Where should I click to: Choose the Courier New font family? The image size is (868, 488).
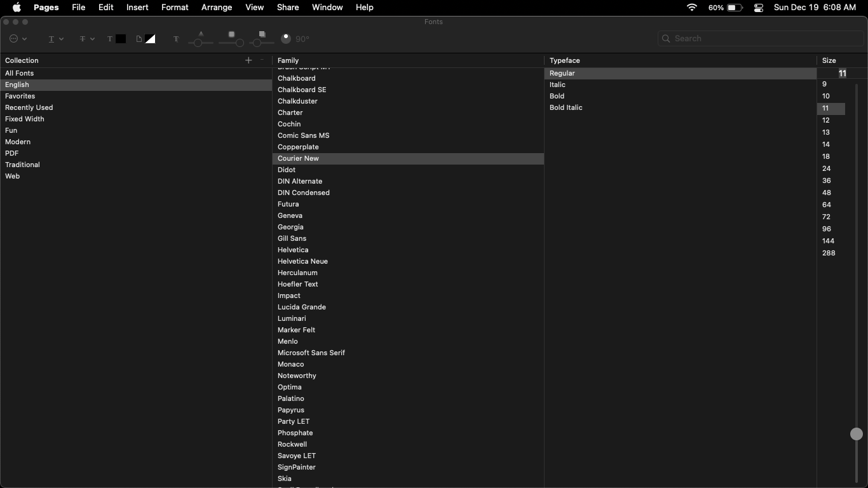[408, 158]
